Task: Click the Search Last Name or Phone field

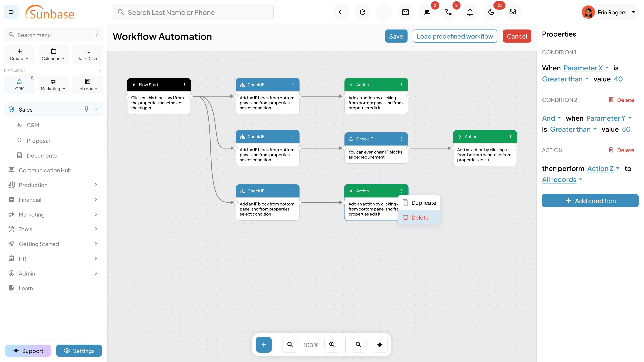Action: pos(193,12)
